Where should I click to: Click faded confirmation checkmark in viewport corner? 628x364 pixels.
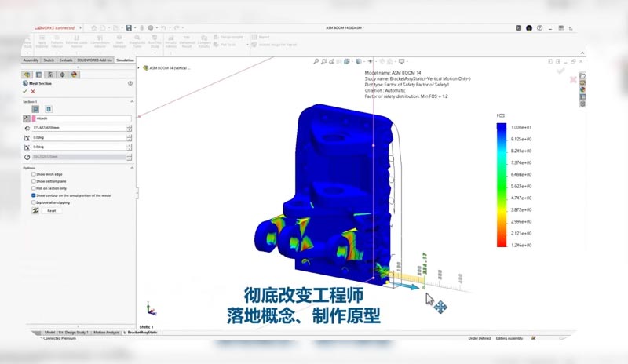560,71
